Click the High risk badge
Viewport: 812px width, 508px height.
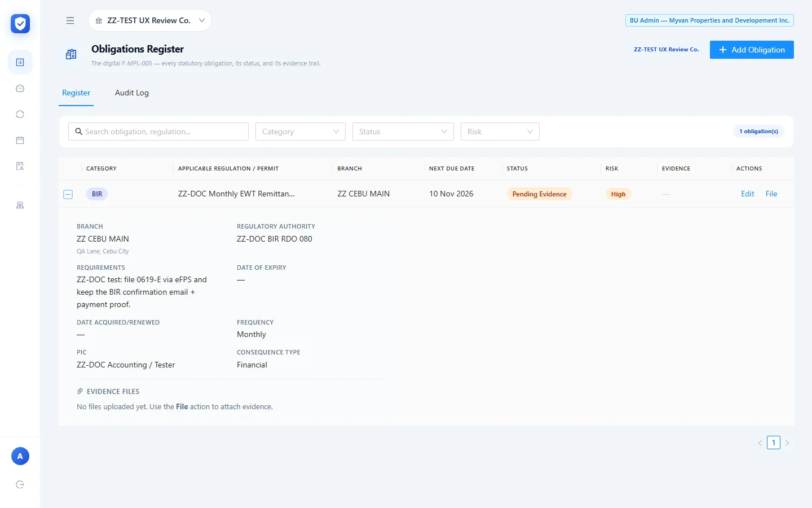point(618,194)
